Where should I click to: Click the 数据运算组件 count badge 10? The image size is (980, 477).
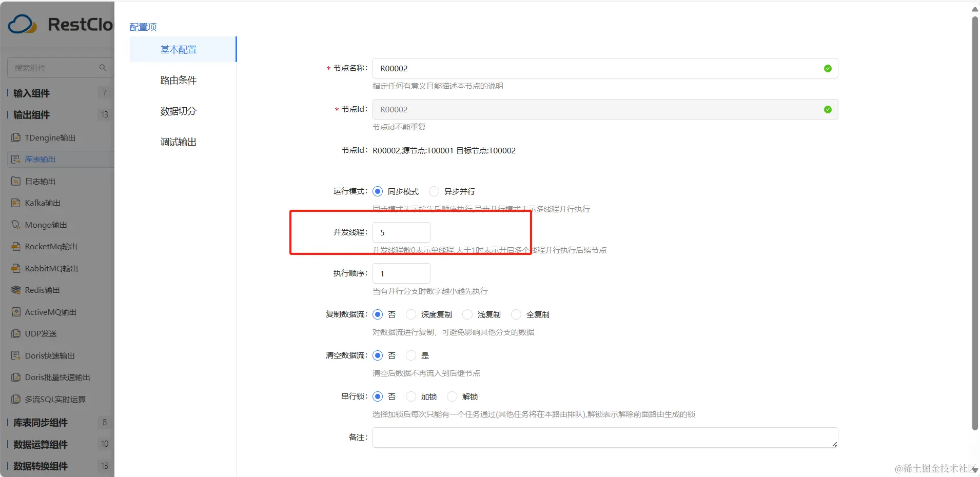(x=104, y=444)
